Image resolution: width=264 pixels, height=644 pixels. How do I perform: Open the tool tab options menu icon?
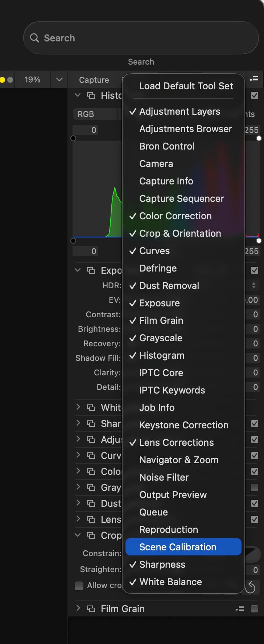click(254, 79)
